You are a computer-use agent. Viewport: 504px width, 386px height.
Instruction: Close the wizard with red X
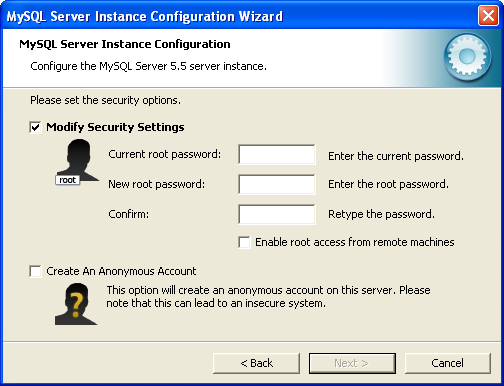(488, 16)
